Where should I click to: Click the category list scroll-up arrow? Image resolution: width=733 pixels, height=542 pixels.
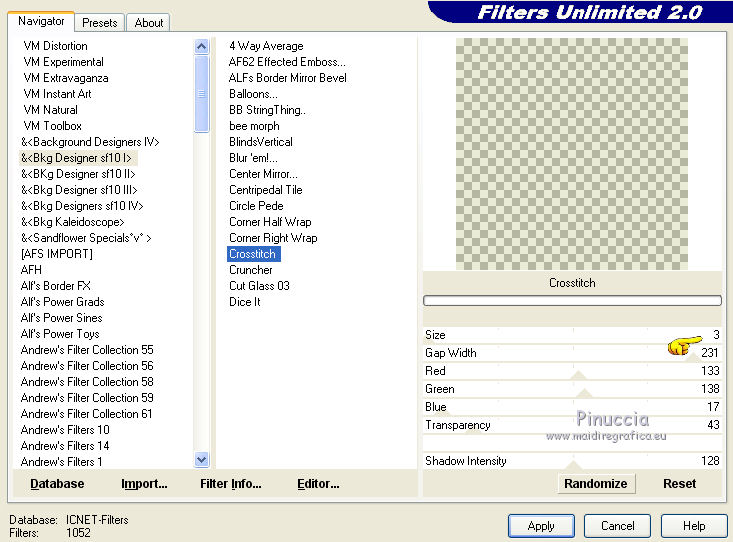(201, 46)
